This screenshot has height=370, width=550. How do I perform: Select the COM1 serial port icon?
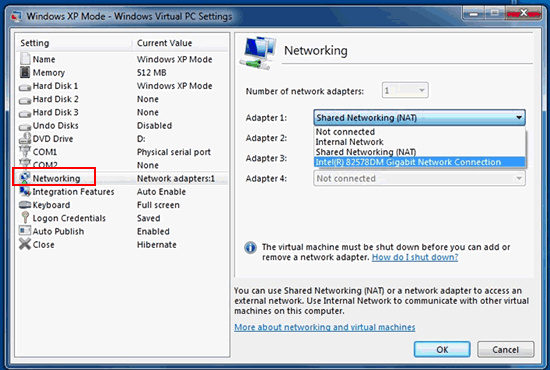(25, 152)
